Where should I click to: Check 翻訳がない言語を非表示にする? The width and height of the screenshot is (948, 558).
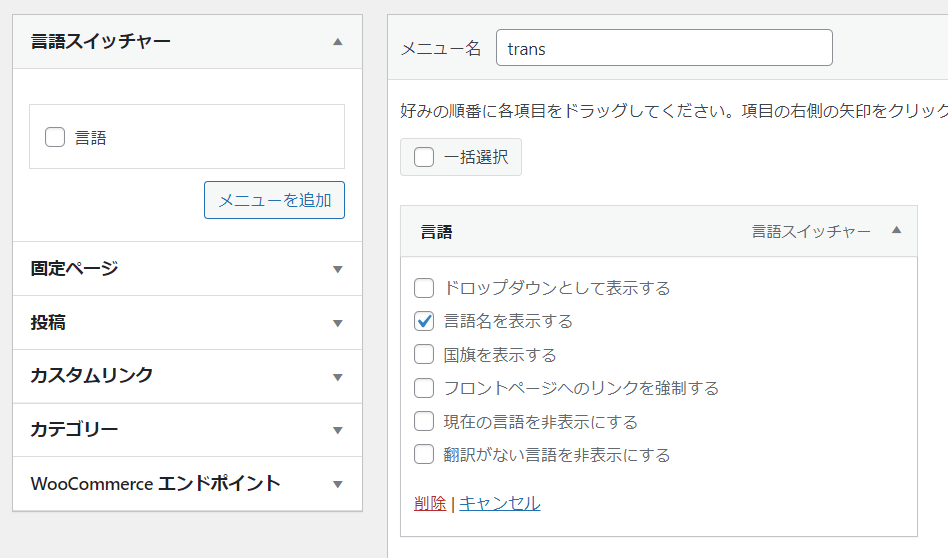[x=424, y=454]
